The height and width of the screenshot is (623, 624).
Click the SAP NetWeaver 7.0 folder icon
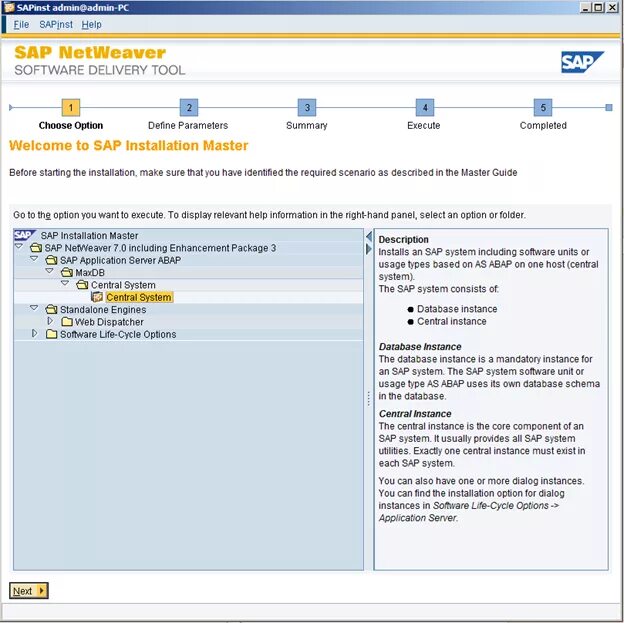[36, 248]
